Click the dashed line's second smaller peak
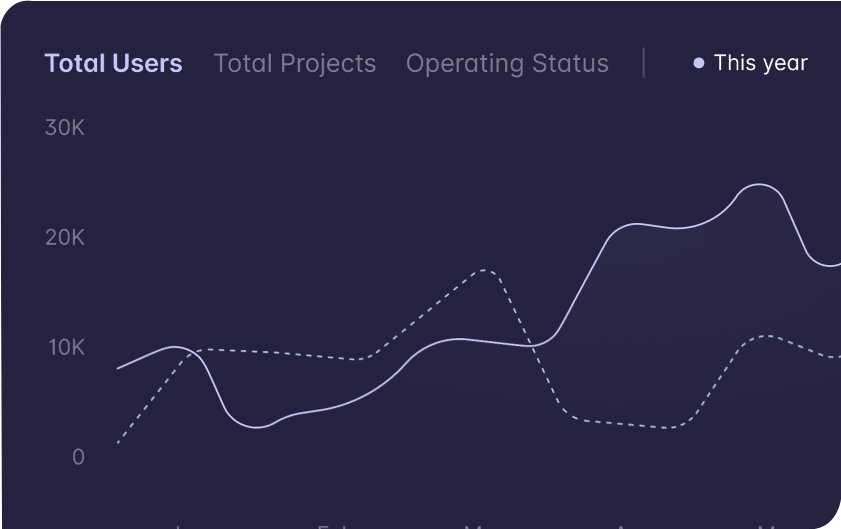 pyautogui.click(x=765, y=336)
